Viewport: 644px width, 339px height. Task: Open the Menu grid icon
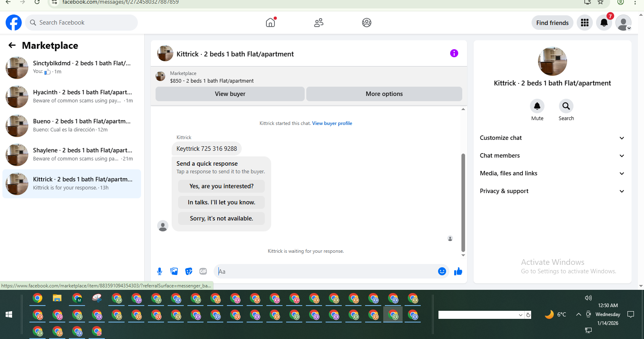(585, 23)
